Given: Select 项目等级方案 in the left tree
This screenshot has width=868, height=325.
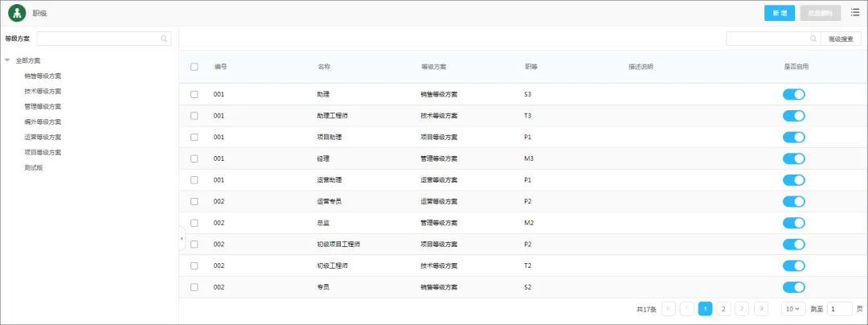Looking at the screenshot, I should 43,152.
